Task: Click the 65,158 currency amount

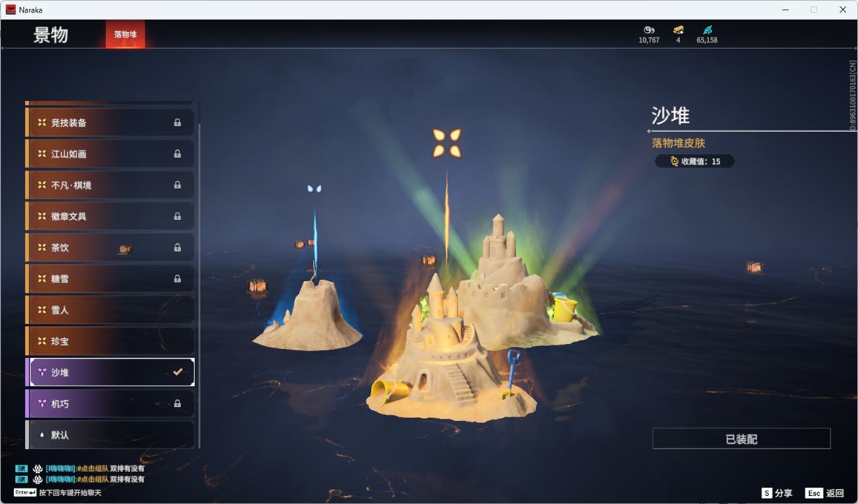Action: [707, 40]
